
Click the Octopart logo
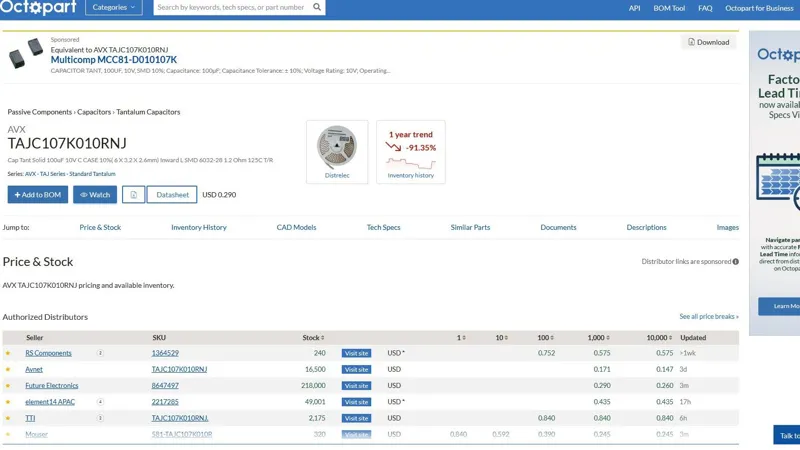[x=38, y=8]
